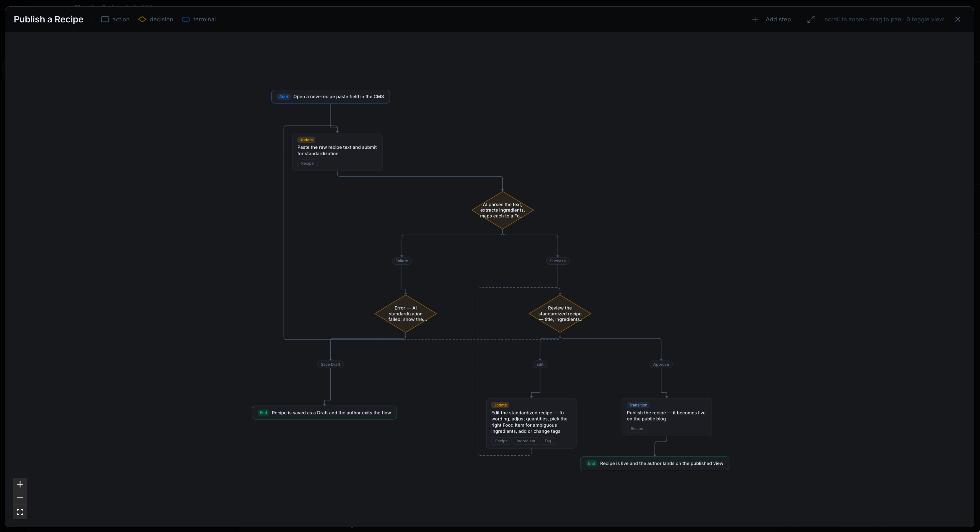Screen dimensions: 980x532
Task: Click the Save Draft edge label
Action: click(x=330, y=364)
